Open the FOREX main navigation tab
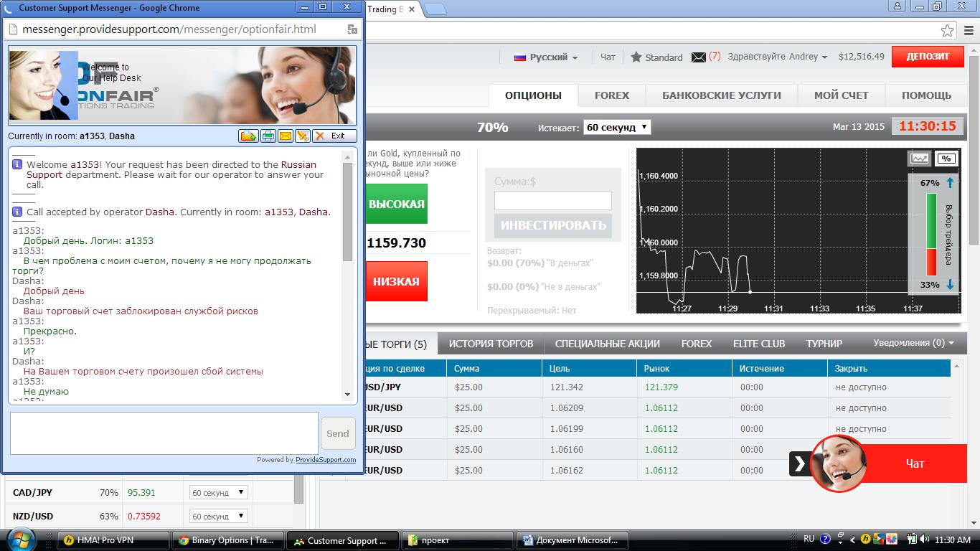The width and height of the screenshot is (980, 551). pyautogui.click(x=611, y=95)
